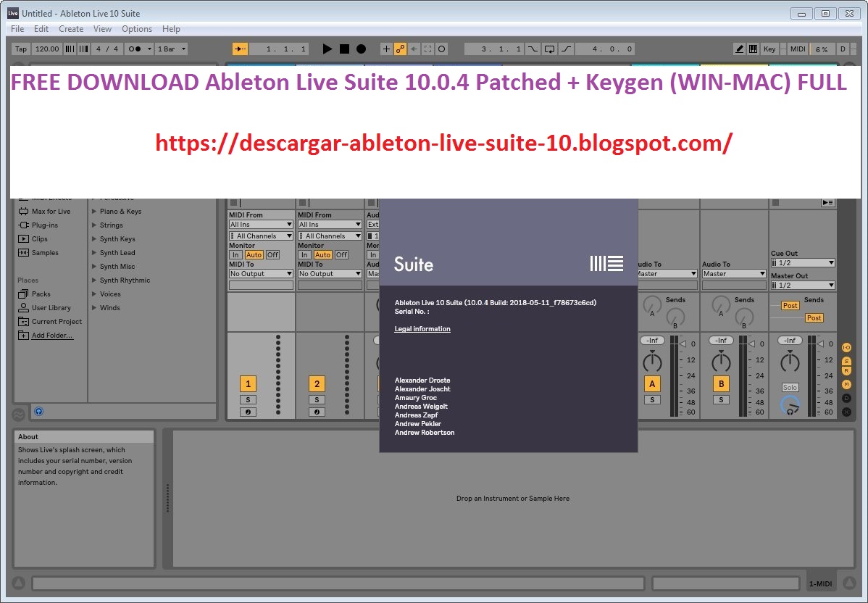Viewport: 868px width, 603px height.
Task: Toggle the browser Preview headphone button
Action: pos(38,412)
